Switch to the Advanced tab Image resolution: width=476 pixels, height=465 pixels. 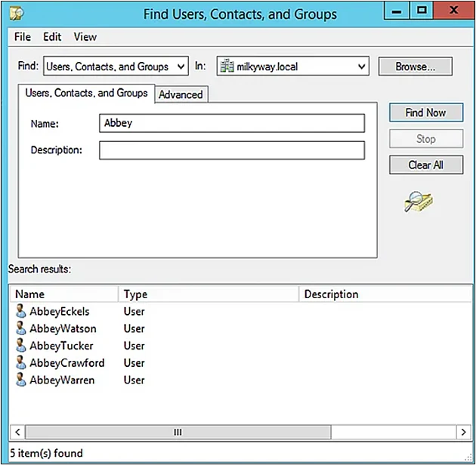pyautogui.click(x=181, y=94)
